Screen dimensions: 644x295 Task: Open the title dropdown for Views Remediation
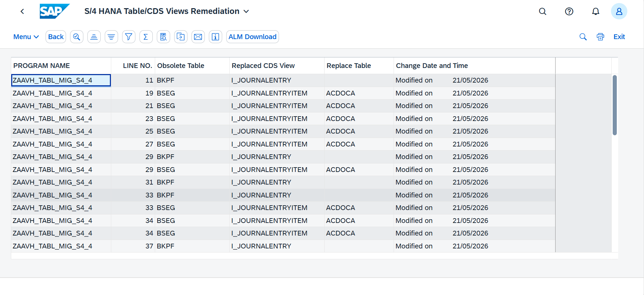tap(246, 12)
